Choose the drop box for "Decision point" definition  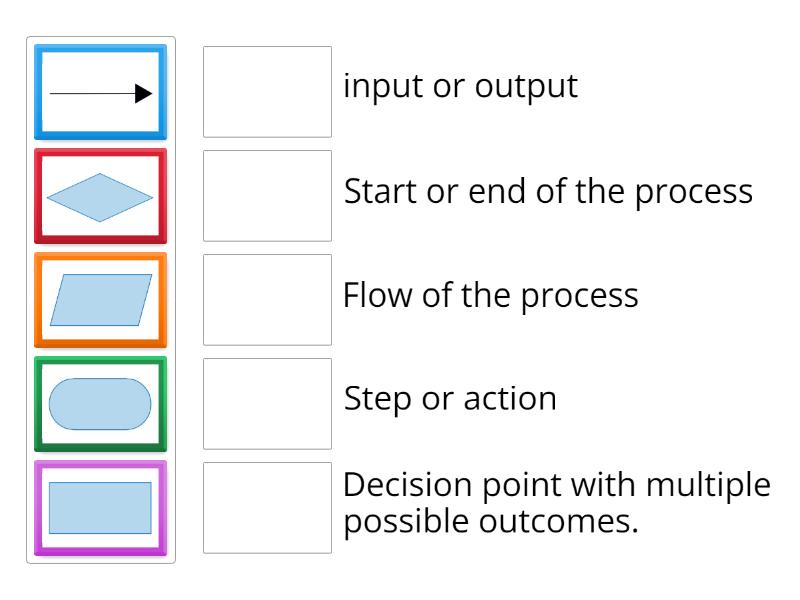click(267, 508)
